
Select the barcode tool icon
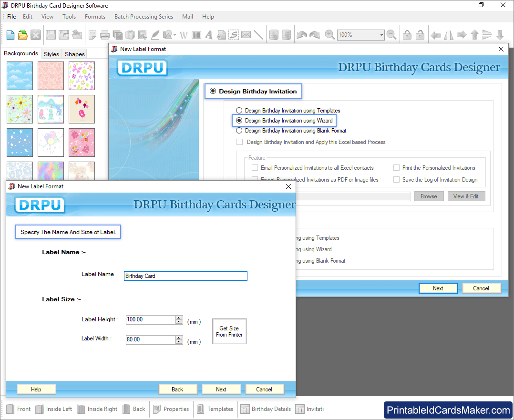196,35
